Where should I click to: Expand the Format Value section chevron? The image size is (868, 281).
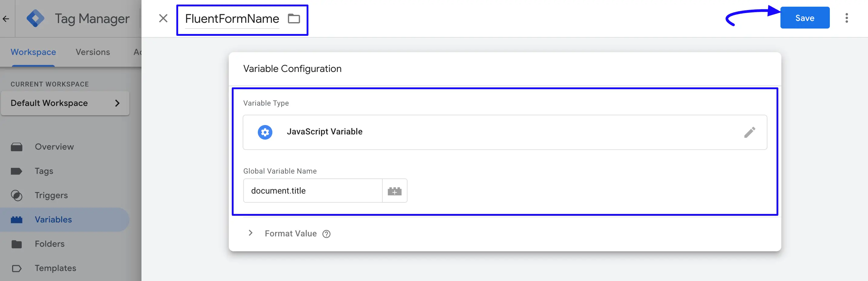pos(250,233)
